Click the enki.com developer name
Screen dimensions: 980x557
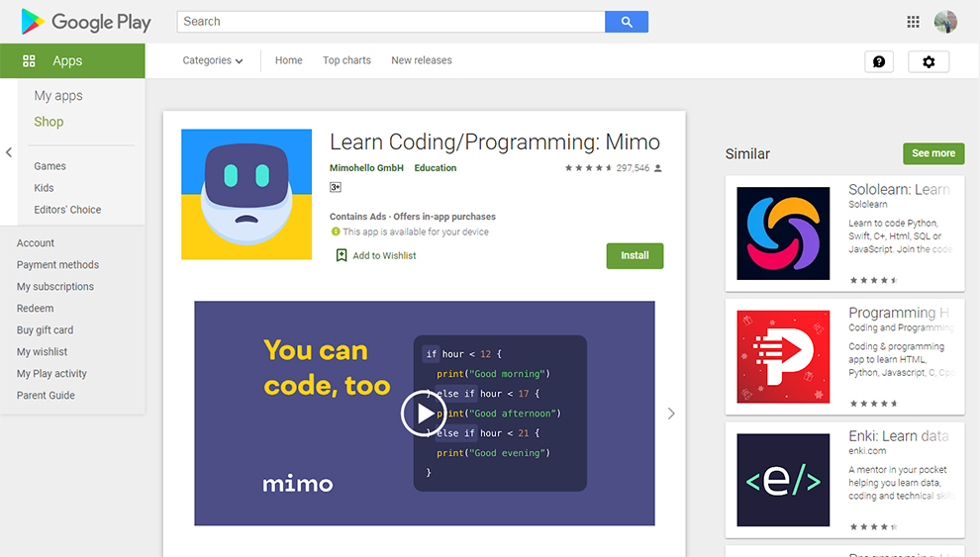(x=867, y=451)
